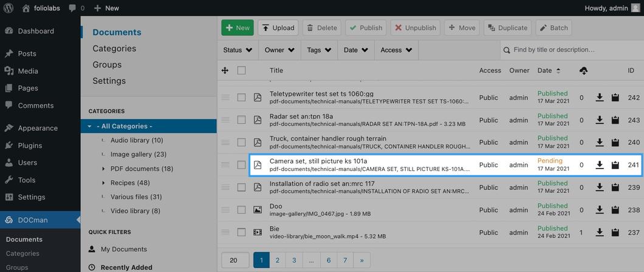Viewport: 644px width, 272px height.
Task: Open the New menu in admin bar
Action: [x=106, y=8]
